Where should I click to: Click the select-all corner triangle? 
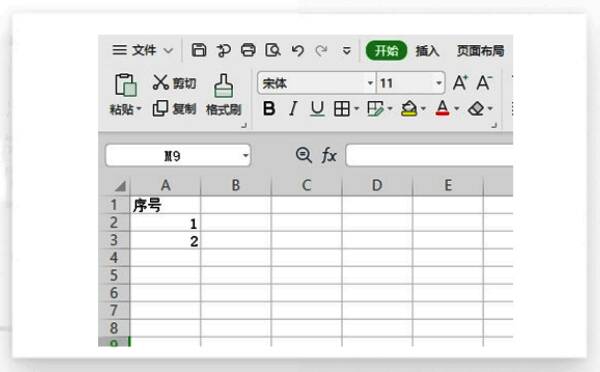[x=121, y=186]
